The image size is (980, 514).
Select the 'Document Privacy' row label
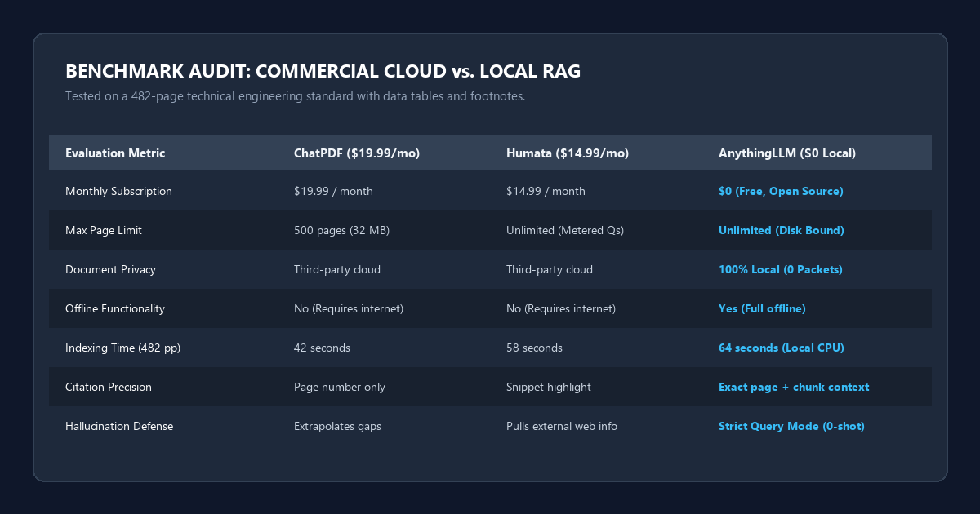pyautogui.click(x=110, y=269)
